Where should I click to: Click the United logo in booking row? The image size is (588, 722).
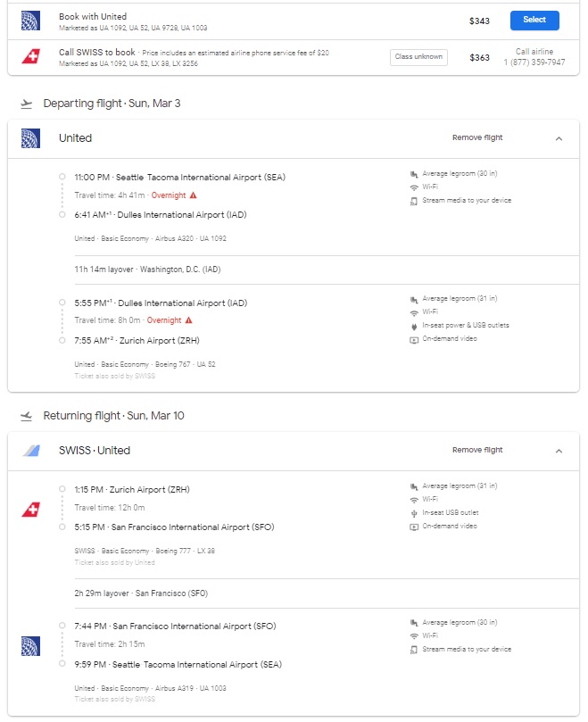(x=30, y=21)
